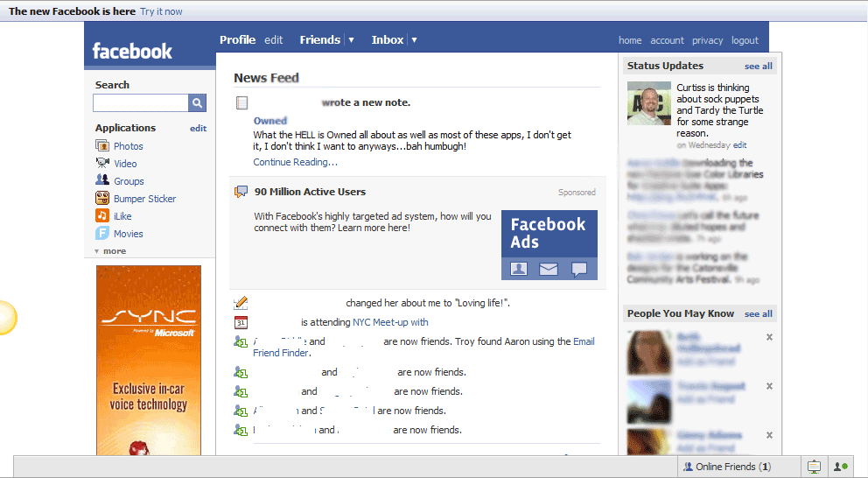868x478 pixels.
Task: Dismiss the first People You May Know suggestion
Action: click(769, 337)
